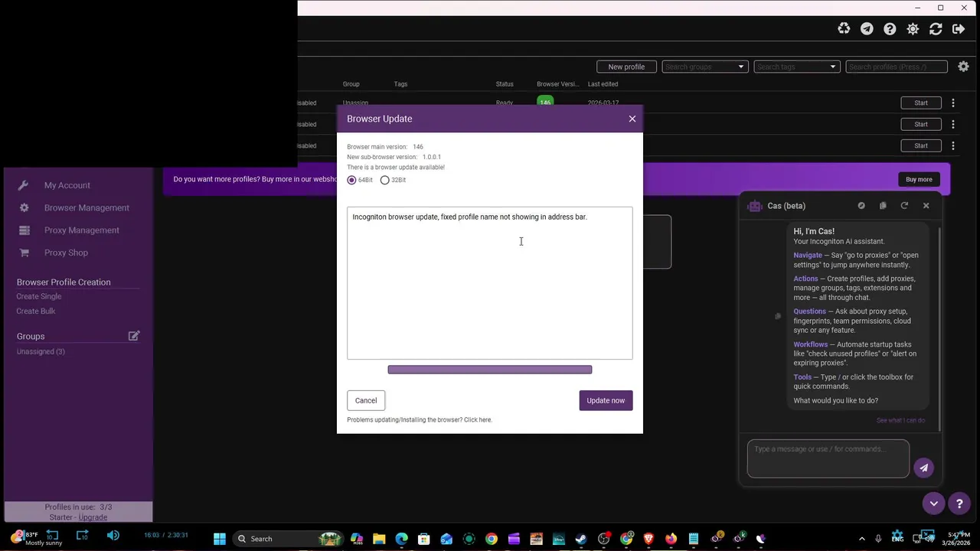Select the 32Bit radio option
Screen dimensions: 980x551
(x=384, y=180)
